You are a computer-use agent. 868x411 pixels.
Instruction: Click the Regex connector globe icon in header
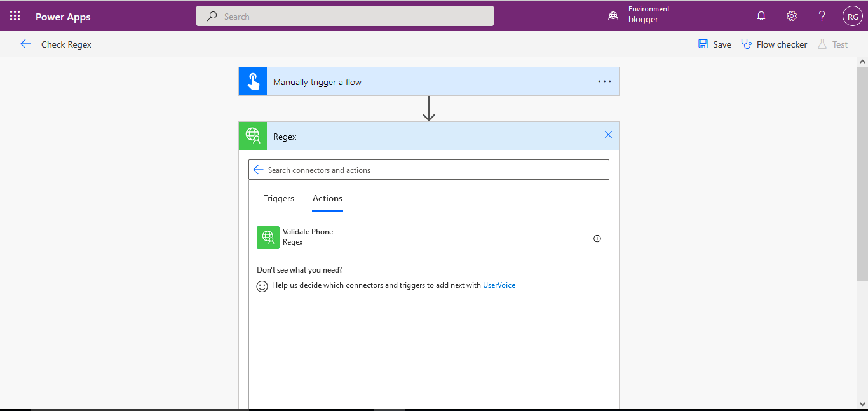(x=253, y=136)
